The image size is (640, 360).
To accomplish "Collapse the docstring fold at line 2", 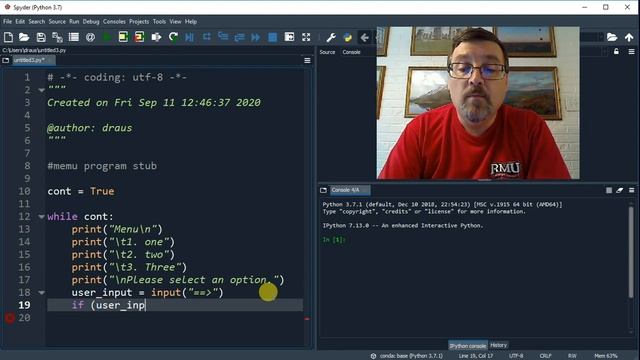I will pos(41,90).
